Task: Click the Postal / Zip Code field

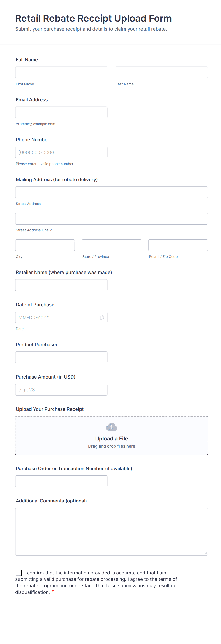Action: 178,245
